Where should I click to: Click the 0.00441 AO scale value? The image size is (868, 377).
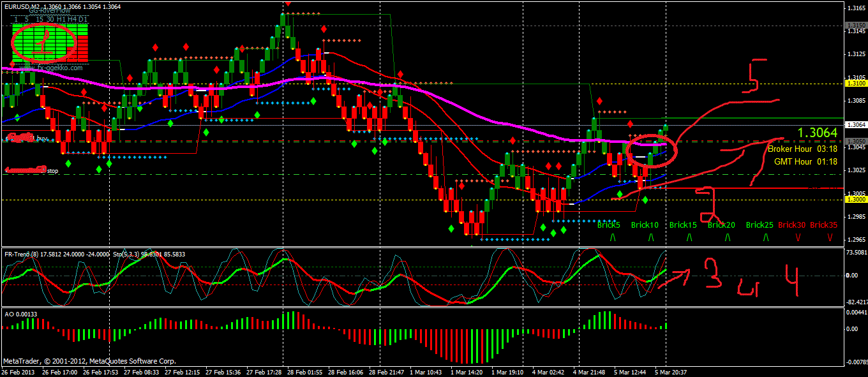(857, 312)
